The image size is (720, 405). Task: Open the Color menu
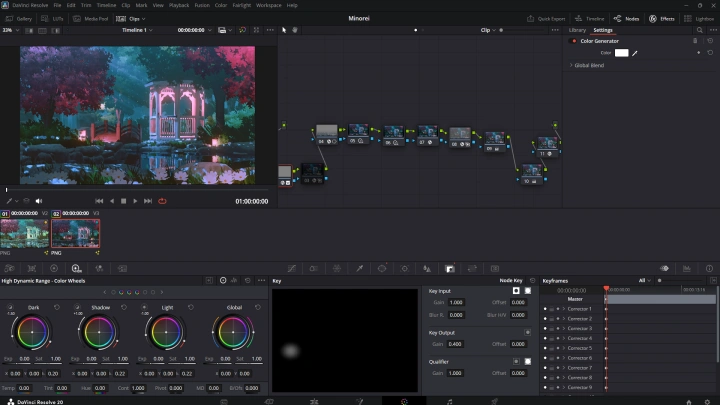tap(221, 6)
